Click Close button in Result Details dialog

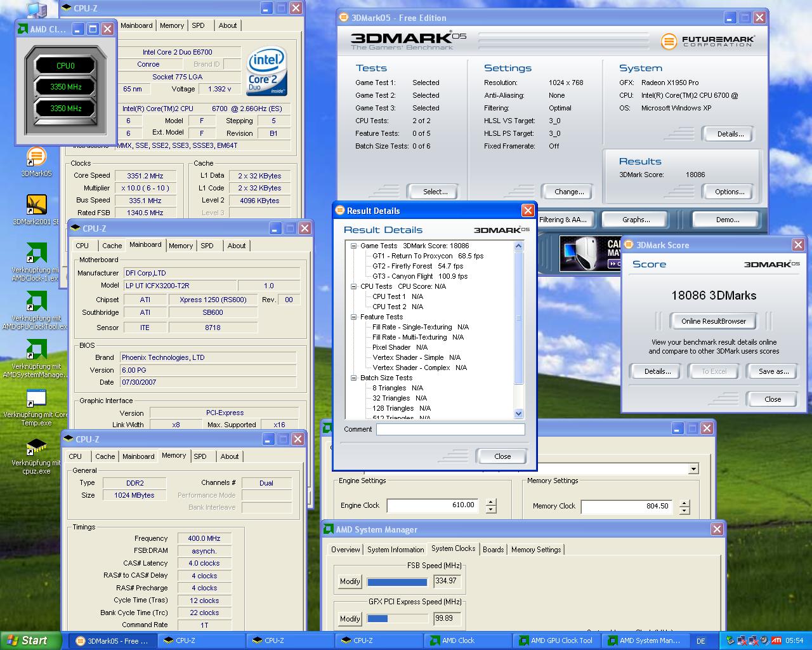pos(502,456)
